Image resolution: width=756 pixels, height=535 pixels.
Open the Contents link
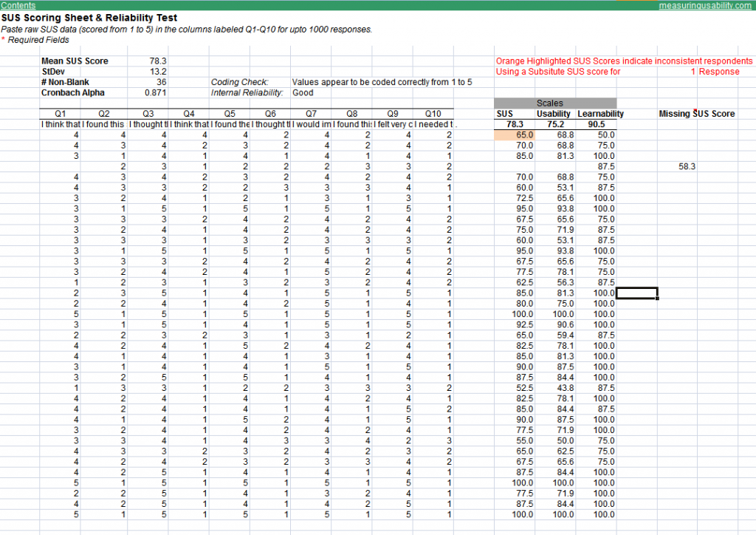point(18,5)
